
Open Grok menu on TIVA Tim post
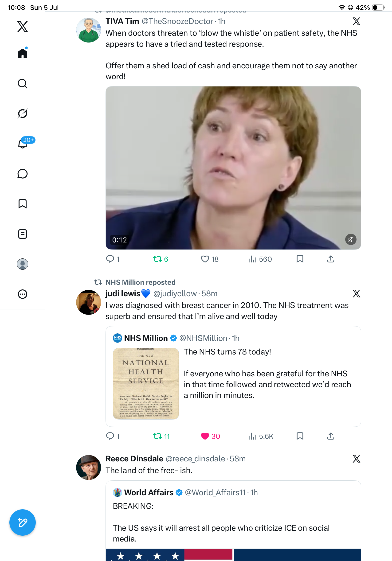pos(356,22)
